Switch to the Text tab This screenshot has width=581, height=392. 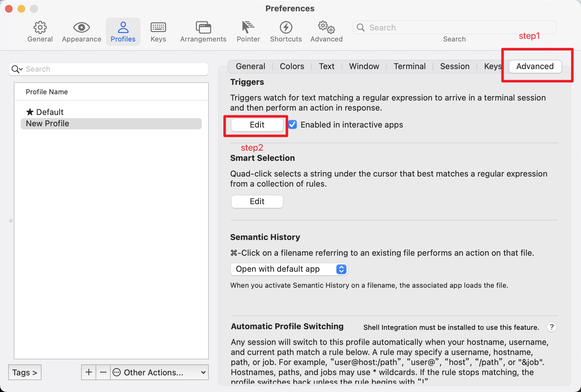pos(327,66)
